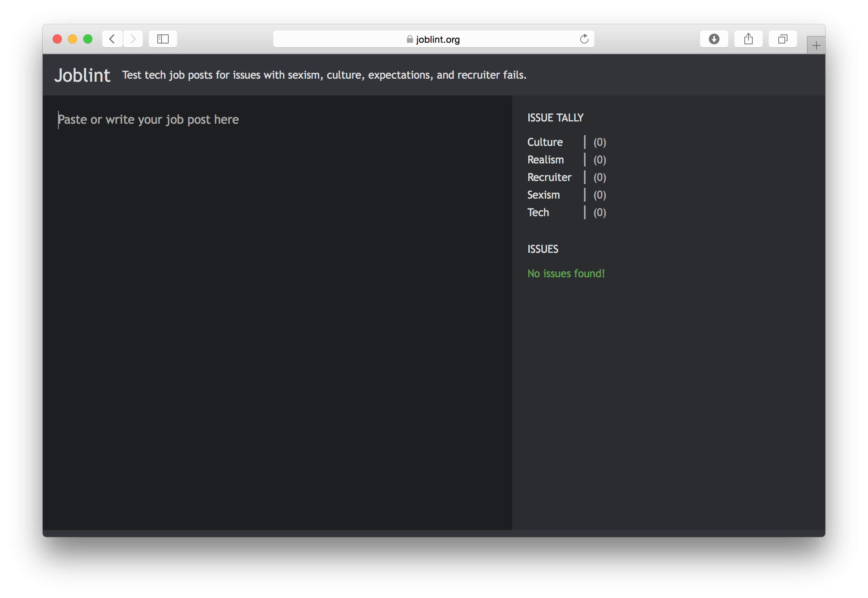Reload the joblint.org page
This screenshot has height=598, width=868.
tap(584, 39)
